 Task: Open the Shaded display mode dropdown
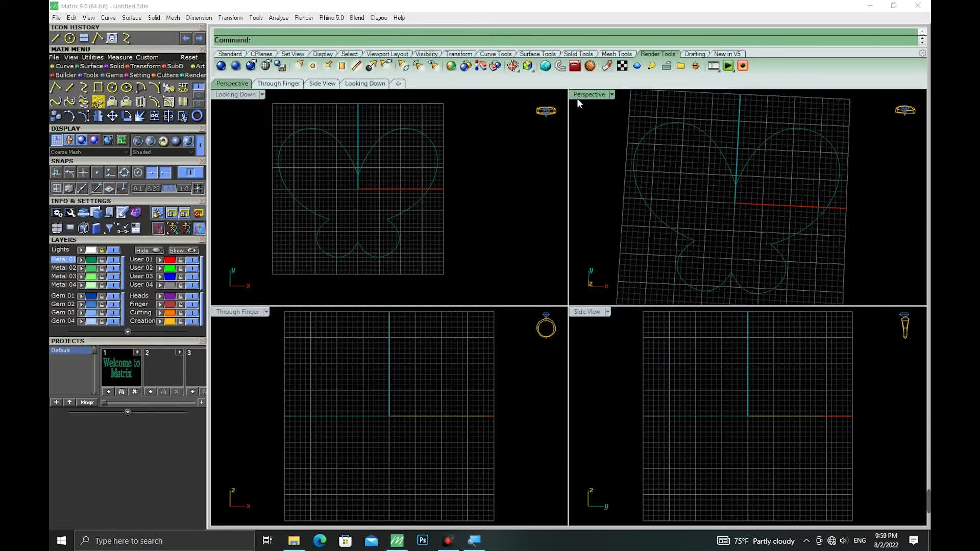[x=191, y=152]
